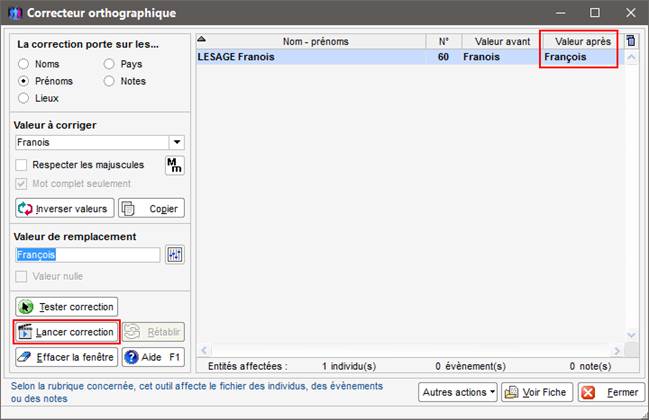
Task: Enable Respecter les majuscules checkbox
Action: (x=22, y=165)
